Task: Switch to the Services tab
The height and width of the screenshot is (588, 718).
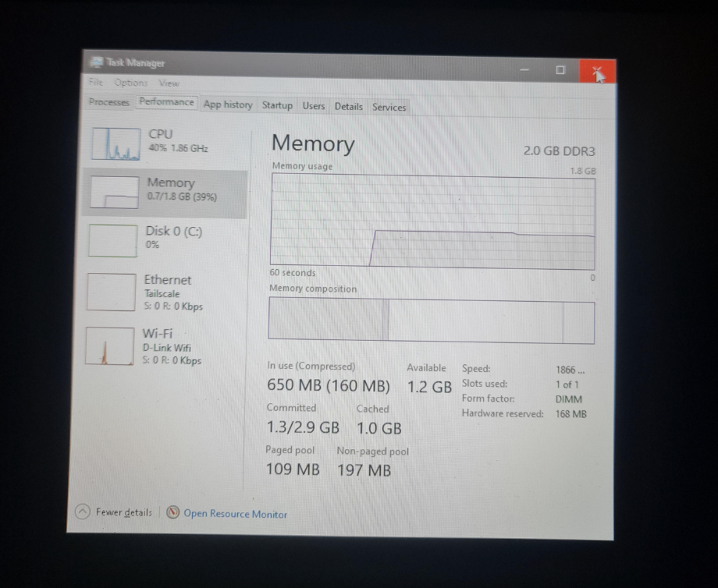Action: 389,107
